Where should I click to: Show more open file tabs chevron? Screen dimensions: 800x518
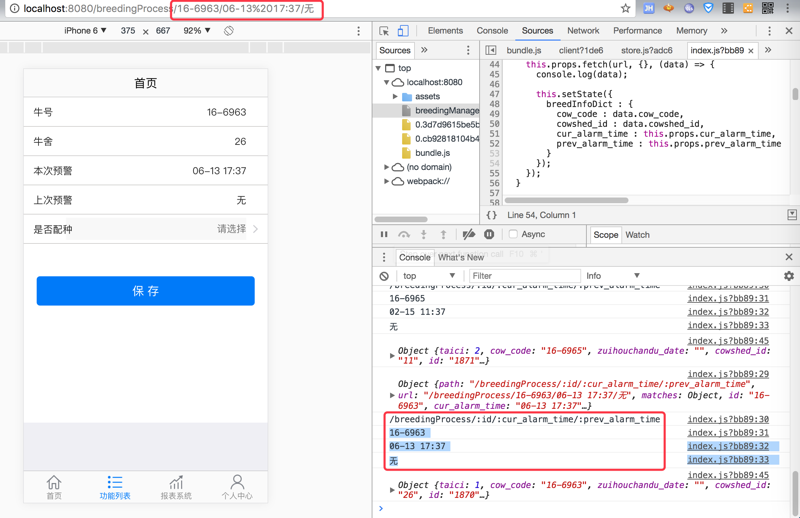tap(768, 50)
